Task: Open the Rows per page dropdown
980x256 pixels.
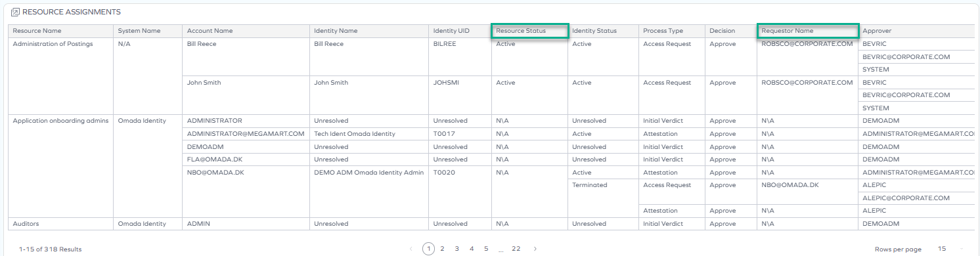Action: tap(950, 249)
